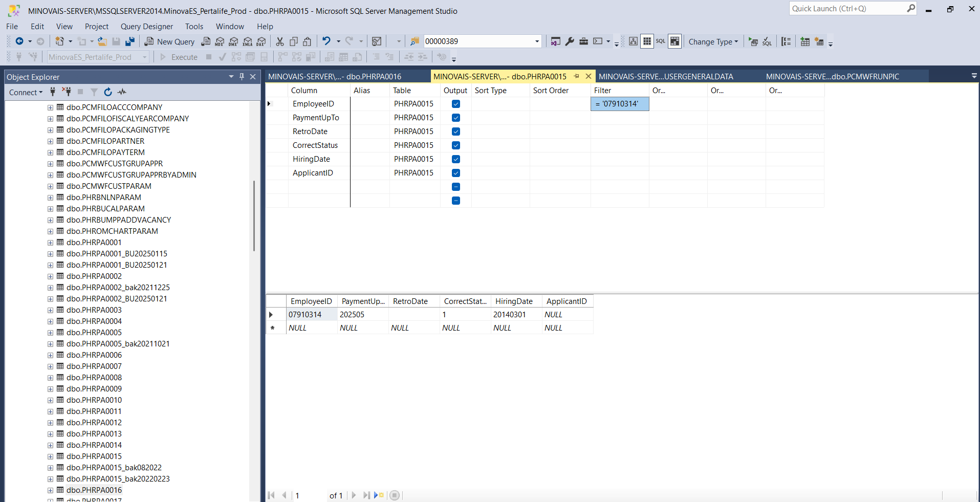Open the find combo box dropdown showing 00000389

point(537,41)
